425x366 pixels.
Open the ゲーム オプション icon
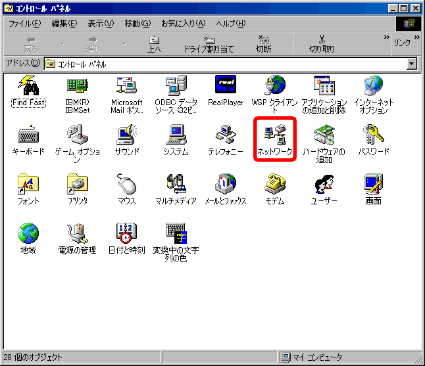77,144
